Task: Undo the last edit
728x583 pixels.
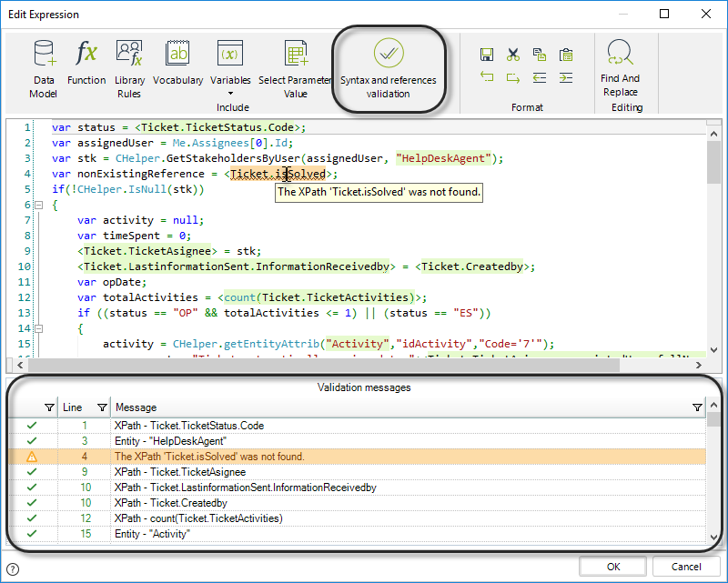Action: tap(487, 77)
